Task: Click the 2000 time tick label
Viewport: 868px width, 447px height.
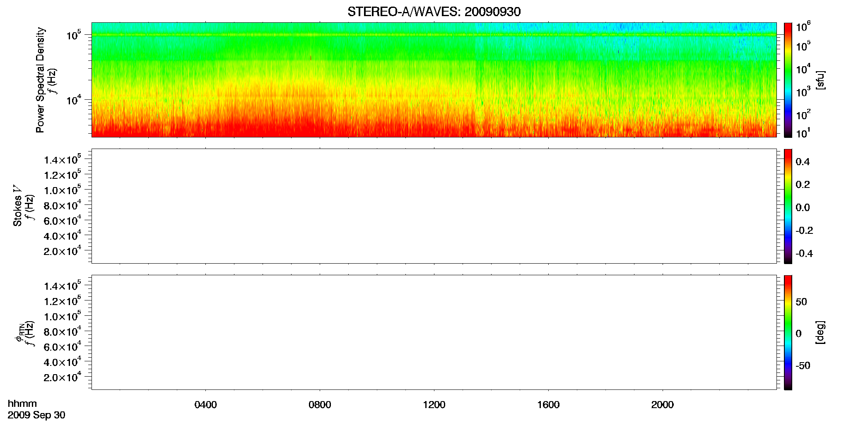Action: (x=663, y=405)
